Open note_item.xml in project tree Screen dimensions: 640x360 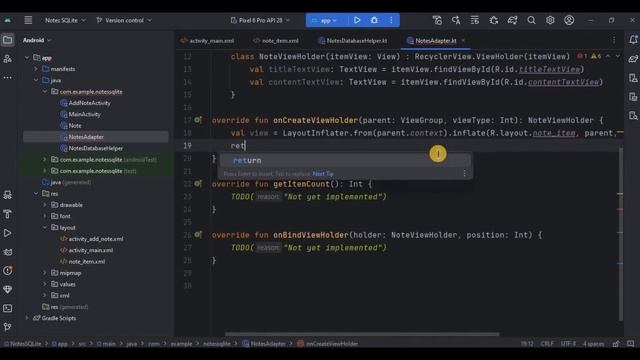(87, 262)
